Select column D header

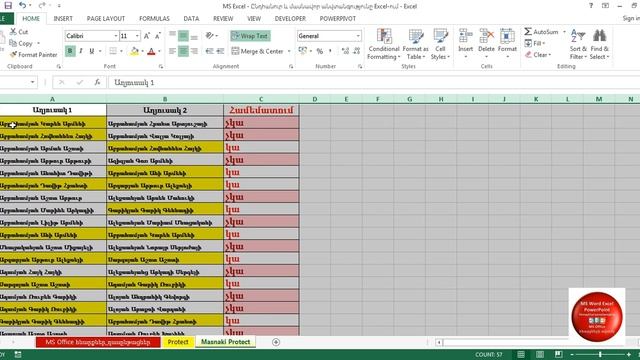pos(315,99)
